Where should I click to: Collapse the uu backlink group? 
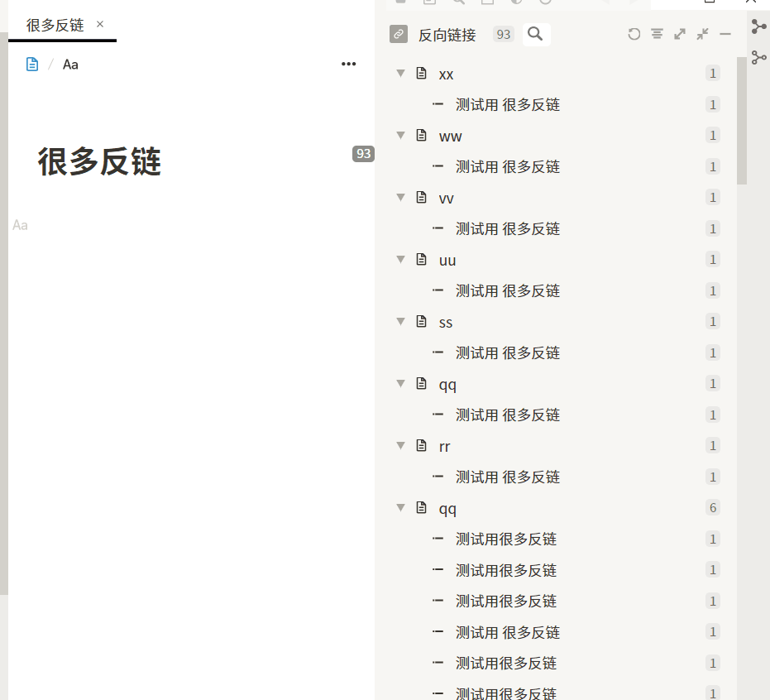click(x=400, y=259)
